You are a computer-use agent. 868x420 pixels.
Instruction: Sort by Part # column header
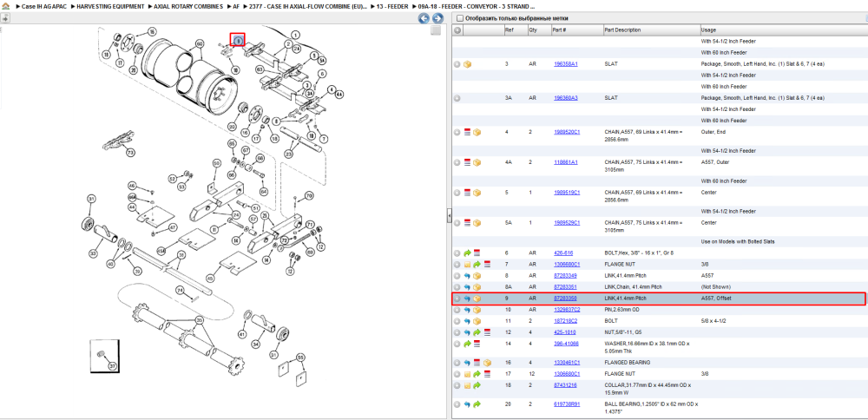pos(576,30)
